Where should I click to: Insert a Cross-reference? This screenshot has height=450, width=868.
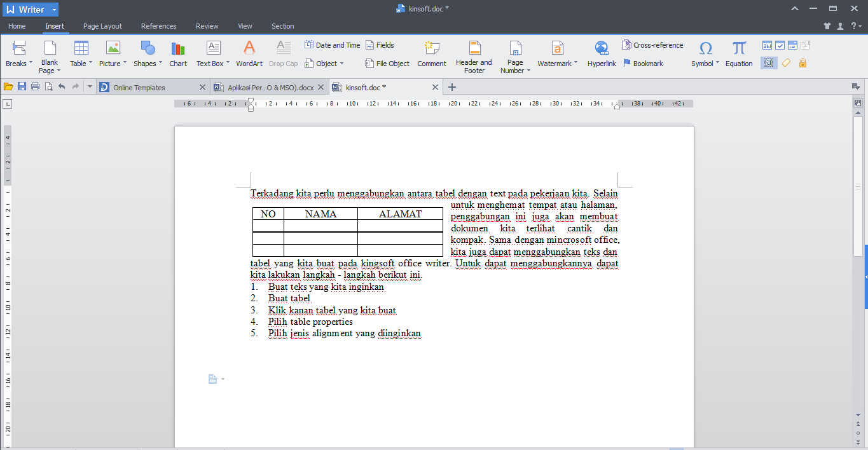pyautogui.click(x=652, y=44)
